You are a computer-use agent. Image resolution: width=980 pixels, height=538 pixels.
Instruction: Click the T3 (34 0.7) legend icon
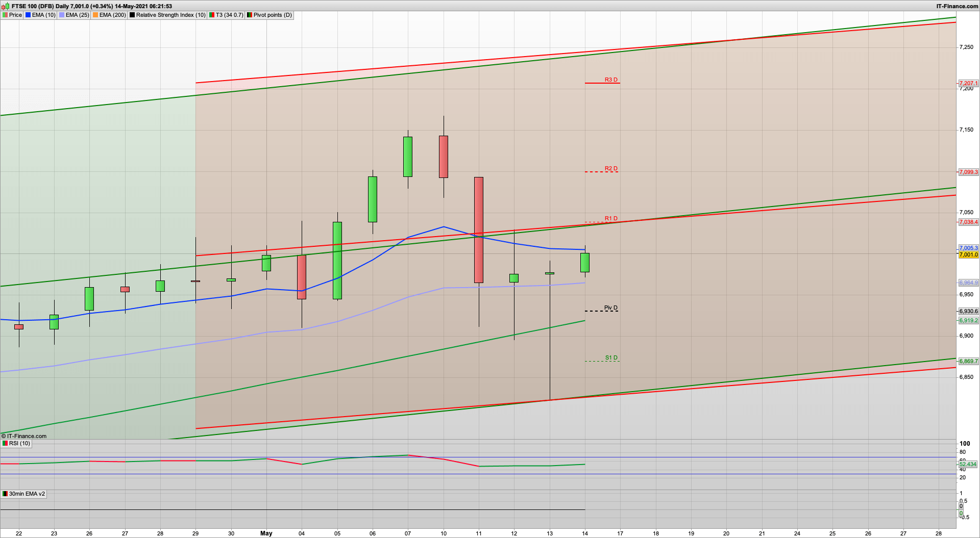(212, 15)
